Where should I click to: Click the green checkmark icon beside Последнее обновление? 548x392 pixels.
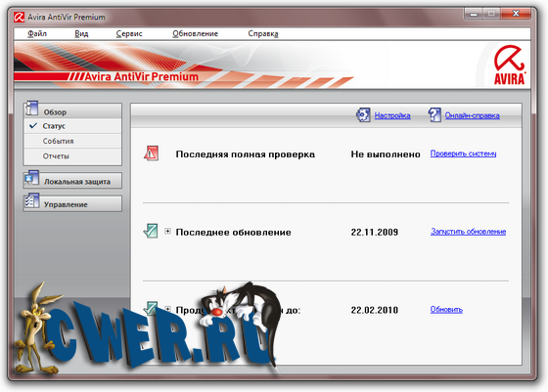click(151, 231)
